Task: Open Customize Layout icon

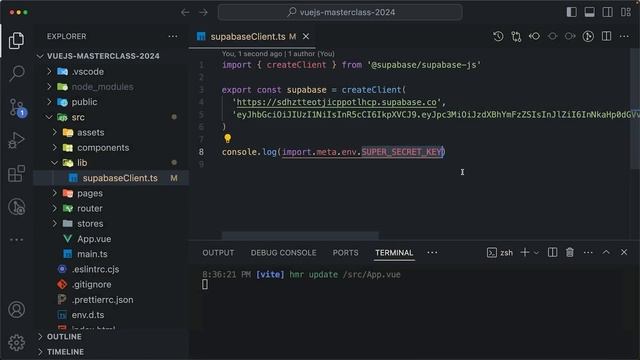Action: [x=626, y=12]
